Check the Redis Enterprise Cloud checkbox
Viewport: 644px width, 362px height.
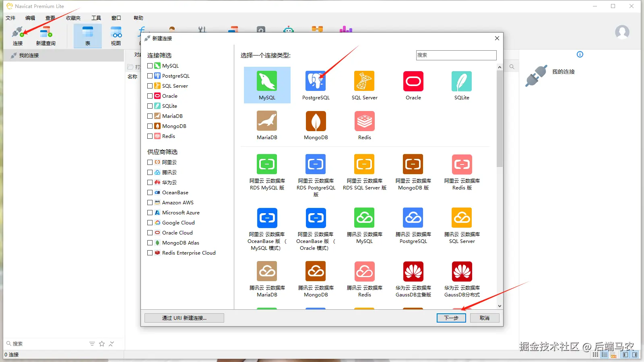click(150, 253)
